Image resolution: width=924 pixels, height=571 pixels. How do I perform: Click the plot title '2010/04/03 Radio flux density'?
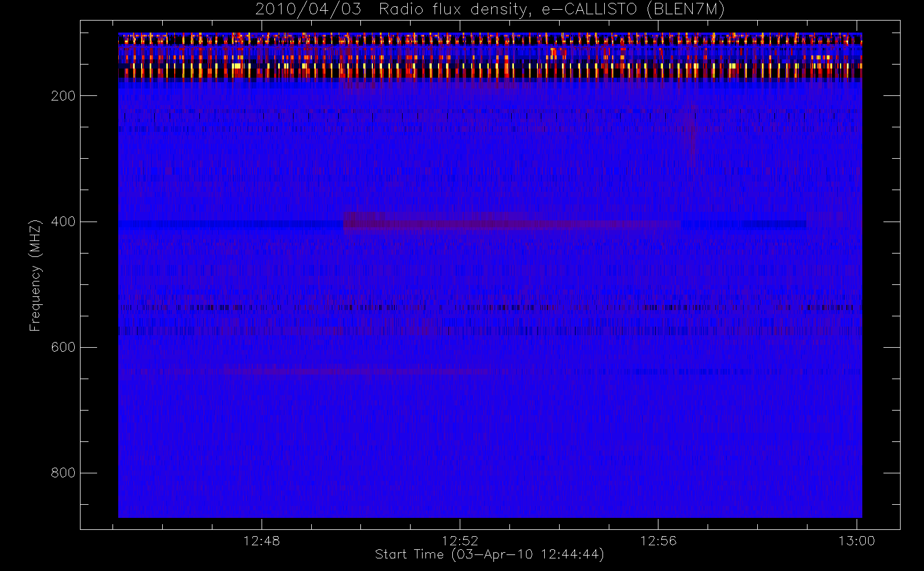point(490,10)
